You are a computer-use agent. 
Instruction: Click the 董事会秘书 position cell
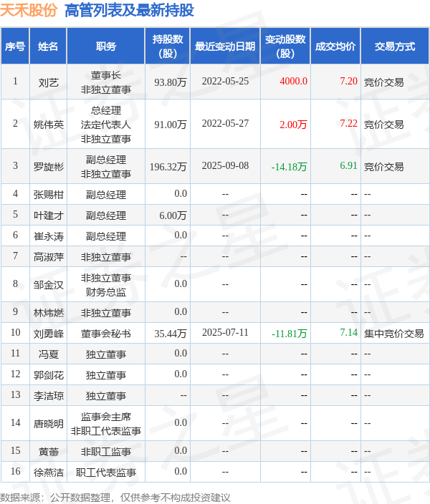pos(105,334)
